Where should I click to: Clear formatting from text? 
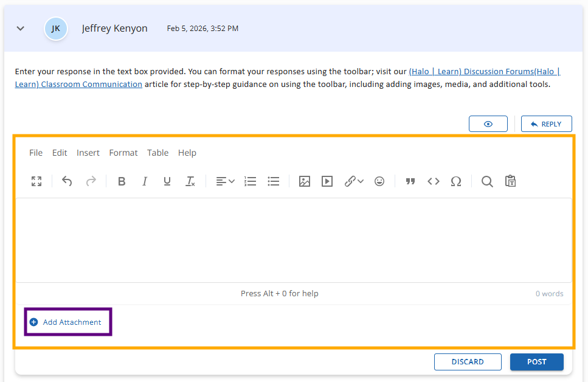(x=190, y=181)
